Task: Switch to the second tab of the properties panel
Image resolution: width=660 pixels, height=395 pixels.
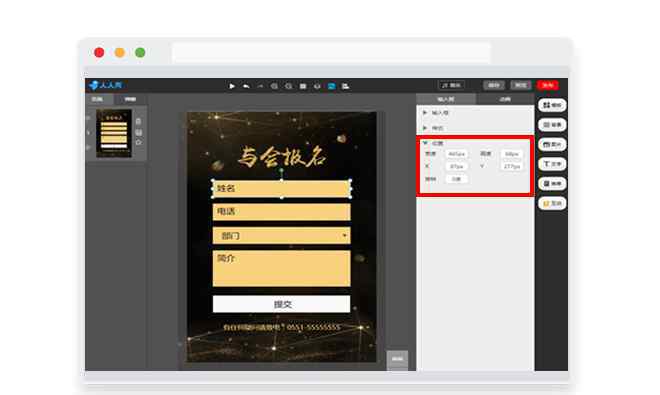Action: (505, 99)
